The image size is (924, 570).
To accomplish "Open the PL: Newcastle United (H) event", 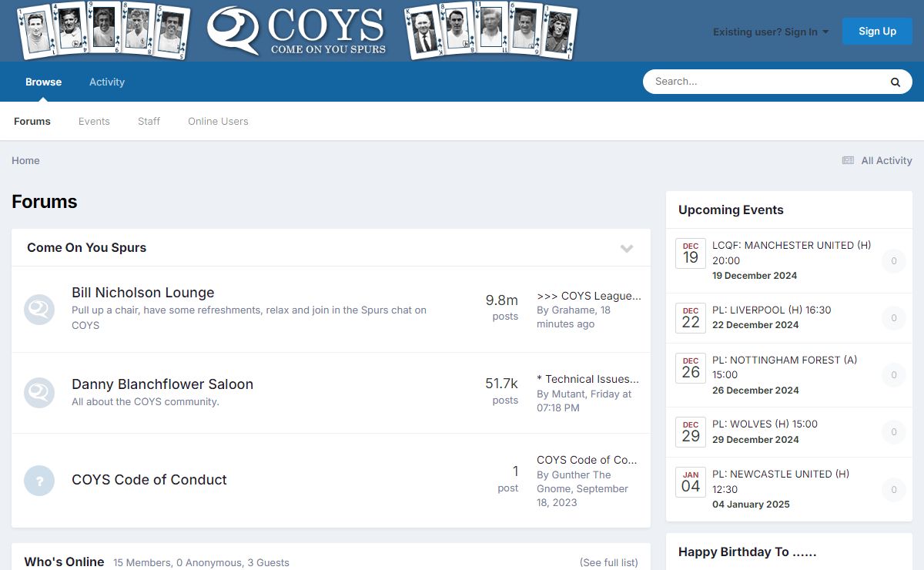I will click(781, 481).
